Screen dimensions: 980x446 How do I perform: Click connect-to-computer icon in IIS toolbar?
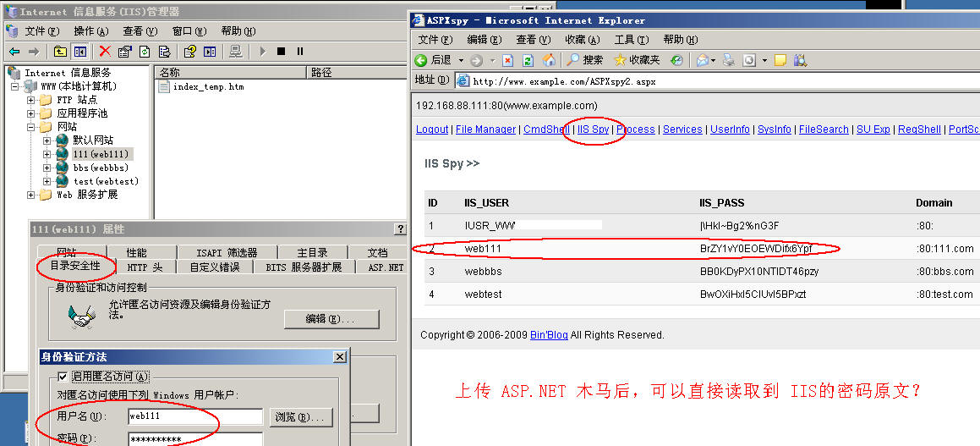[236, 52]
